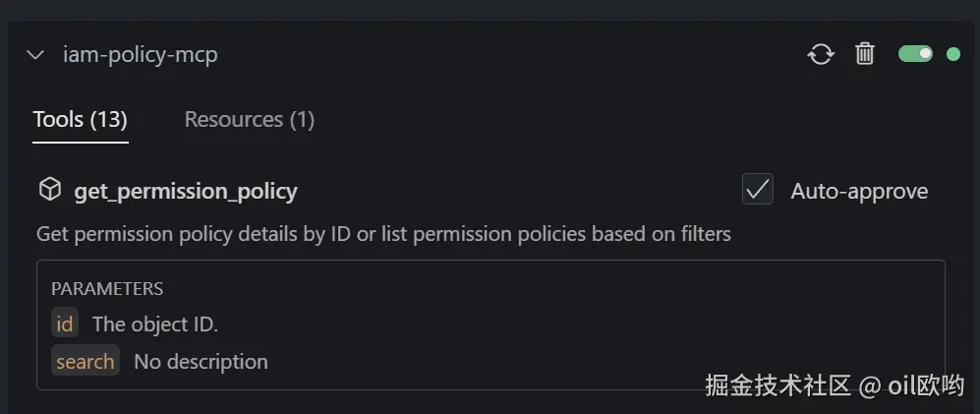Click the iam-policy-mcp server name
The height and width of the screenshot is (414, 980).
coord(140,55)
